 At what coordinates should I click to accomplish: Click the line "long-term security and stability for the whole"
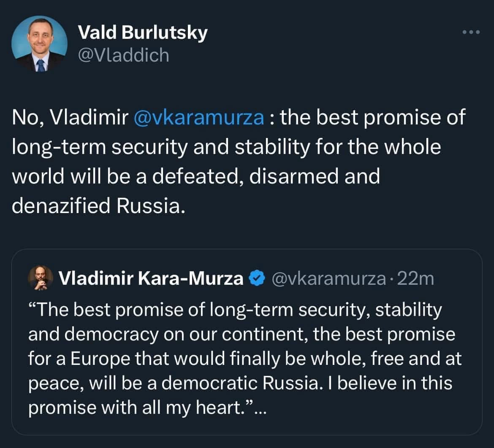[226, 147]
